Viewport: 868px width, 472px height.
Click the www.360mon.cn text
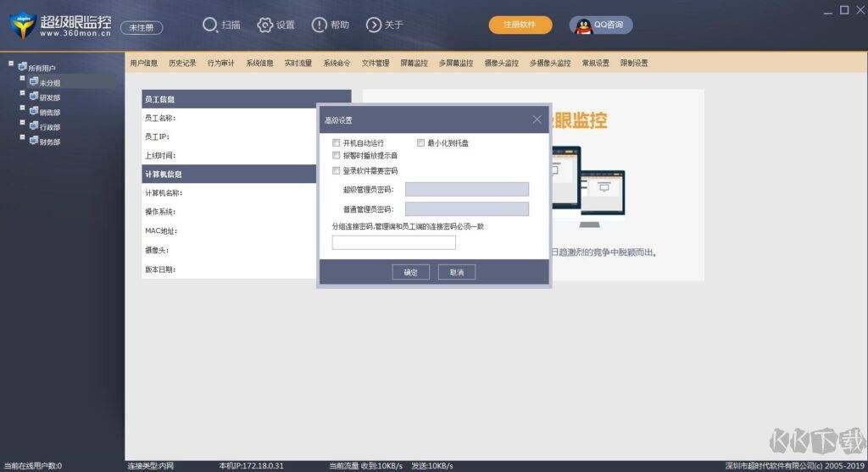point(75,33)
